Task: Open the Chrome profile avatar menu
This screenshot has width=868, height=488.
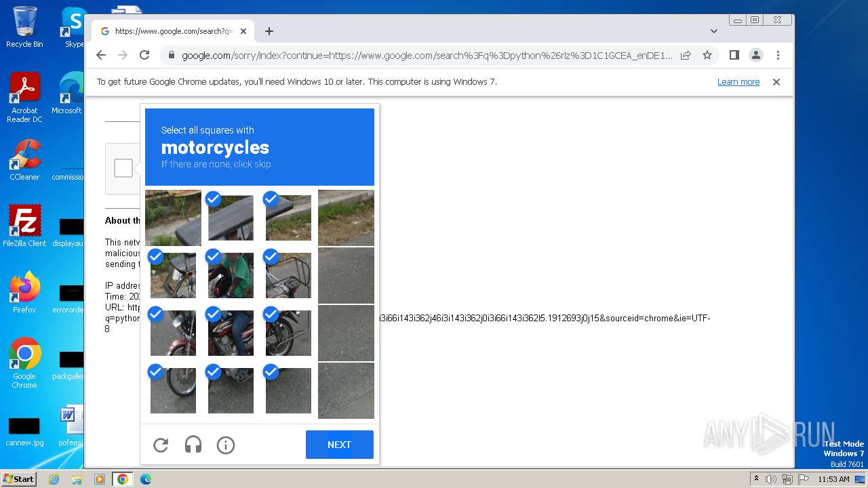Action: [756, 56]
